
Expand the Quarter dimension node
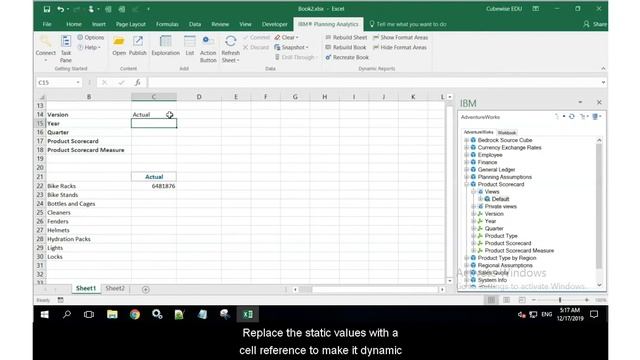(x=473, y=228)
